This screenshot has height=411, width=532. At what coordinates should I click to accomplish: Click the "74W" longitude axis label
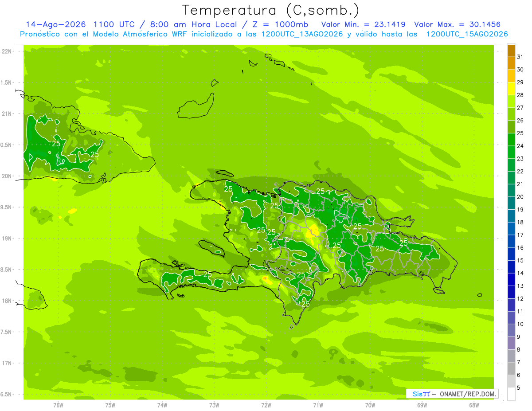162,405
